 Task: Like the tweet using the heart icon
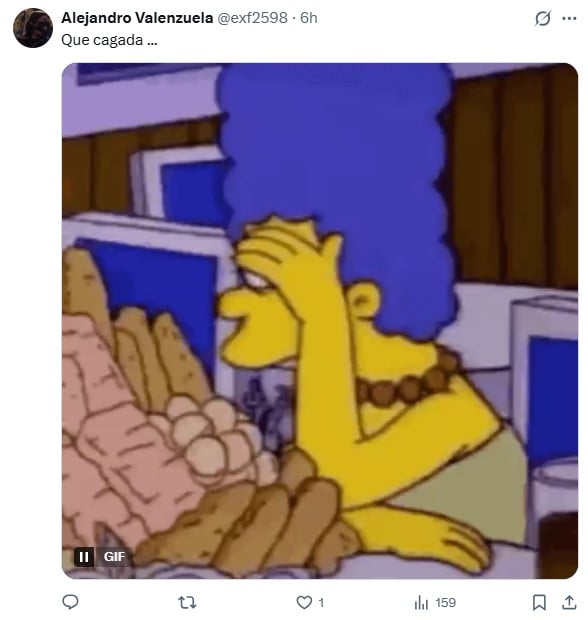click(x=304, y=602)
